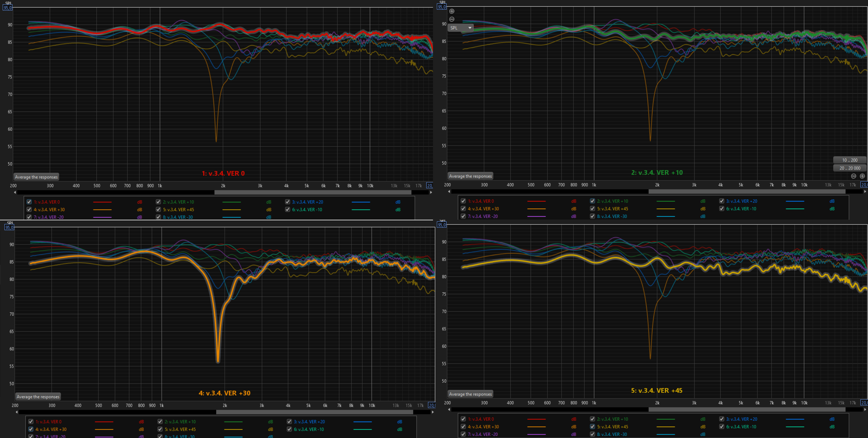This screenshot has width=868, height=438.
Task: Click right scroll arrow in VER +10 graph panel
Action: 865,192
